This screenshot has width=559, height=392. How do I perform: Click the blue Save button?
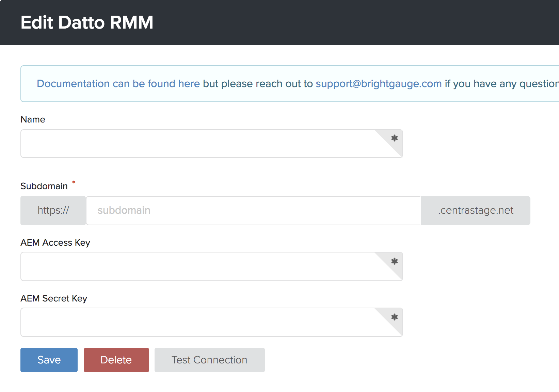point(49,360)
